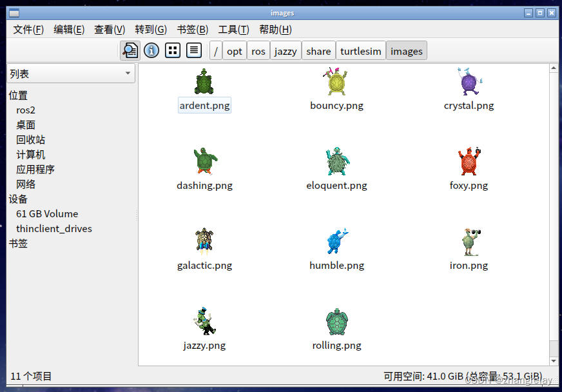The image size is (562, 392).
Task: Open the 文件(F) menu
Action: pos(28,30)
